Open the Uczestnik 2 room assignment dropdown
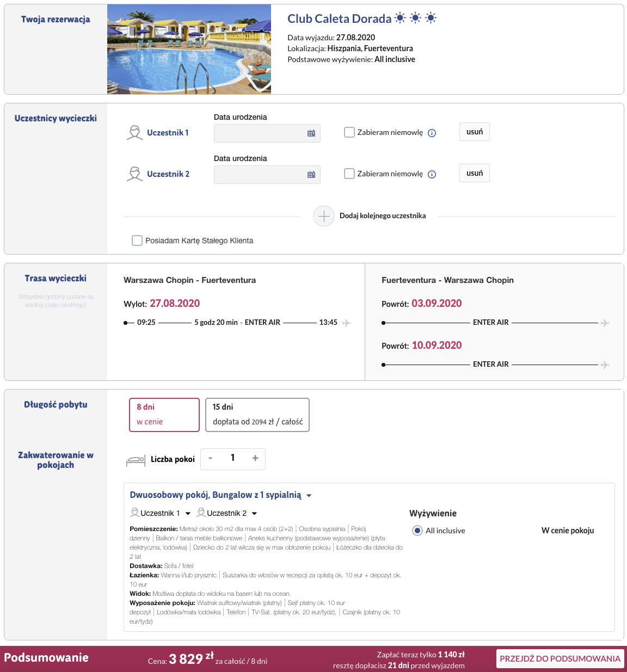Image resolution: width=627 pixels, height=672 pixels. pyautogui.click(x=228, y=513)
